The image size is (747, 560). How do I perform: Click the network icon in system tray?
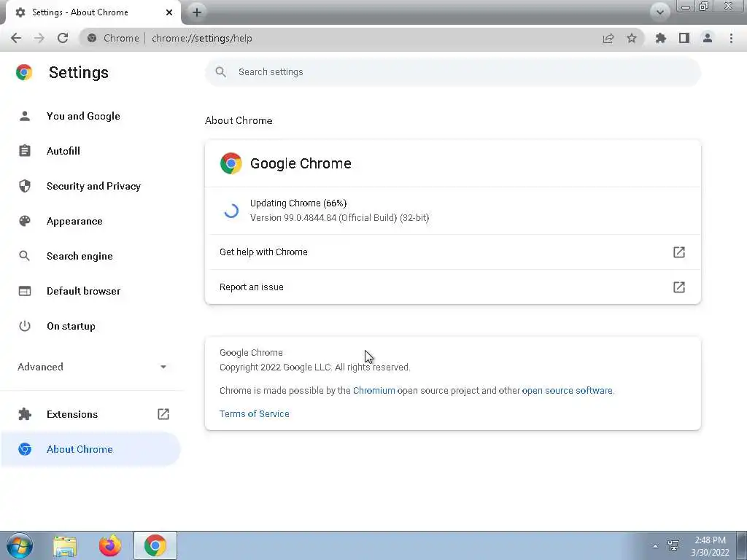pyautogui.click(x=673, y=545)
